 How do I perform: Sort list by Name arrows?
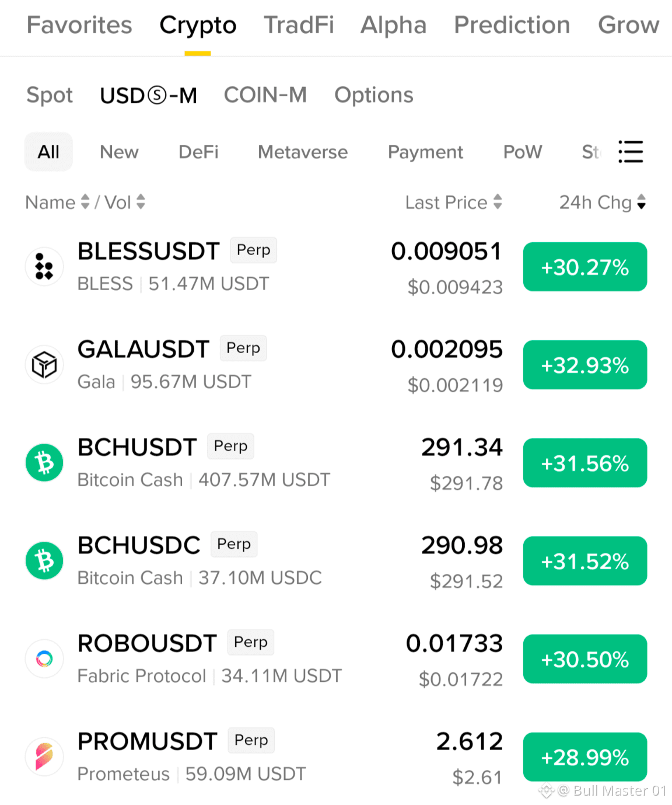pyautogui.click(x=85, y=202)
